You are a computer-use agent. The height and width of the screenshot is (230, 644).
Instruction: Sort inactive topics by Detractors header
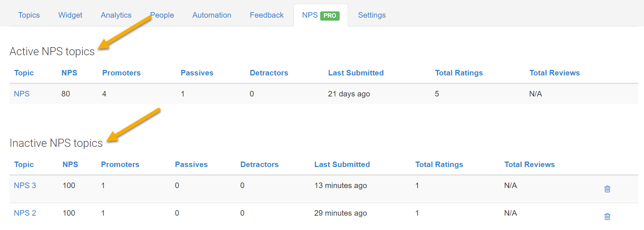[x=259, y=164]
